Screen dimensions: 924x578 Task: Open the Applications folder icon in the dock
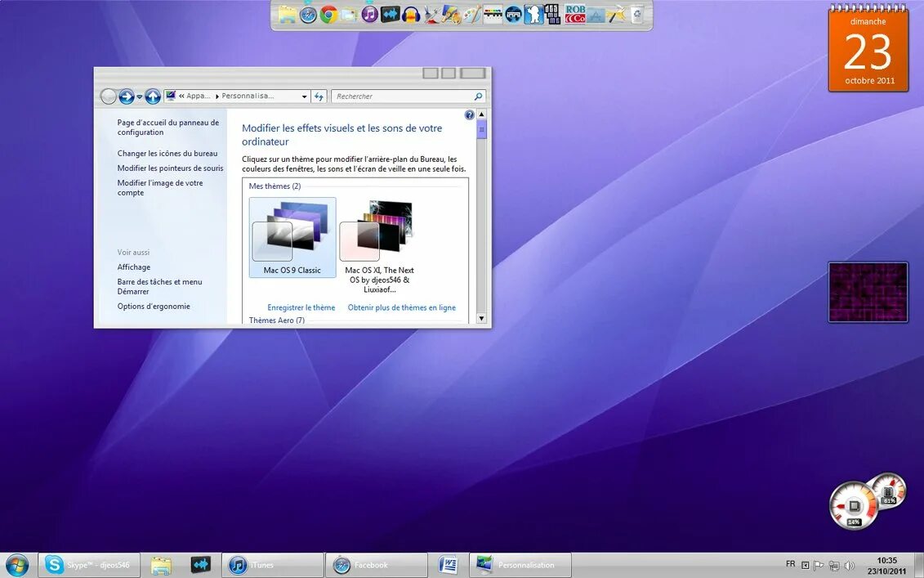(596, 14)
